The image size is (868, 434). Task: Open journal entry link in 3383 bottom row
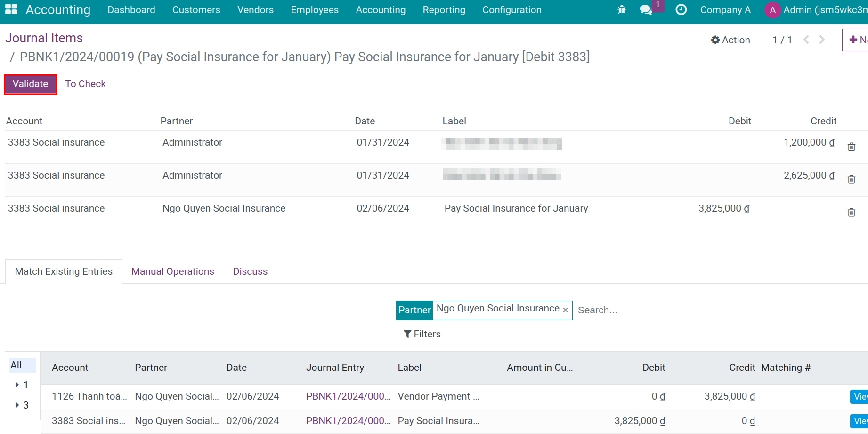[x=348, y=421]
